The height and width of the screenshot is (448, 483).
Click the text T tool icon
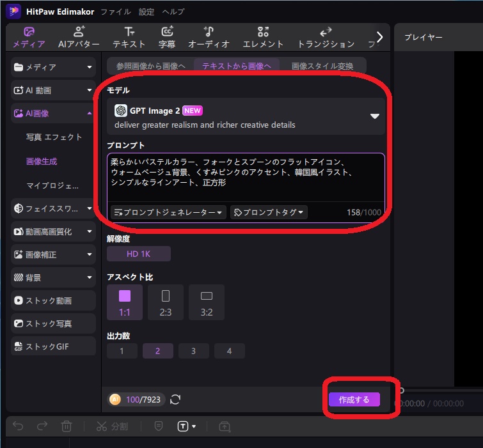(x=183, y=426)
